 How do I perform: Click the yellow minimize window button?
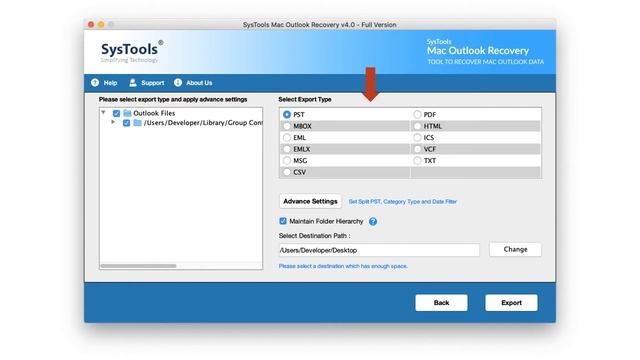coord(101,24)
